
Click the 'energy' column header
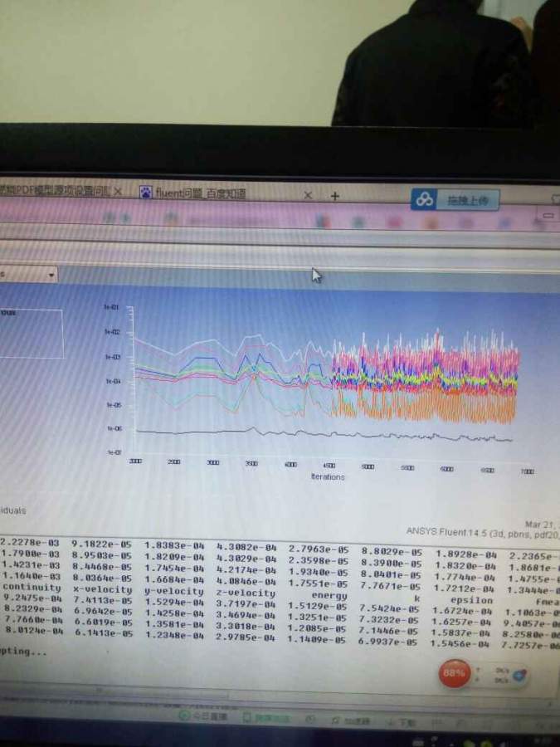coord(329,595)
